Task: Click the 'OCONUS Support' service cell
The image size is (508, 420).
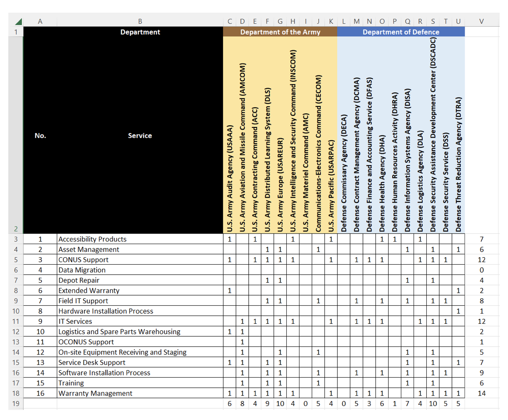Action: (x=140, y=342)
